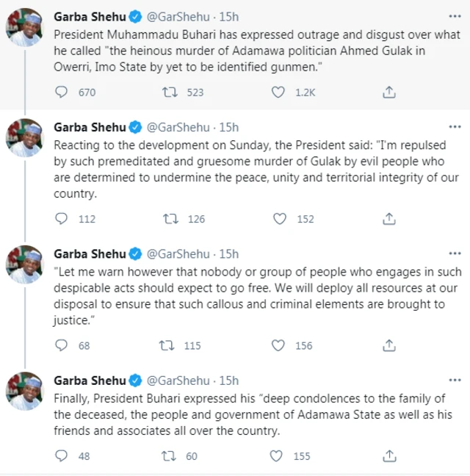This screenshot has width=470, height=476.
Task: Open more options for the third tweet
Action: click(x=455, y=254)
